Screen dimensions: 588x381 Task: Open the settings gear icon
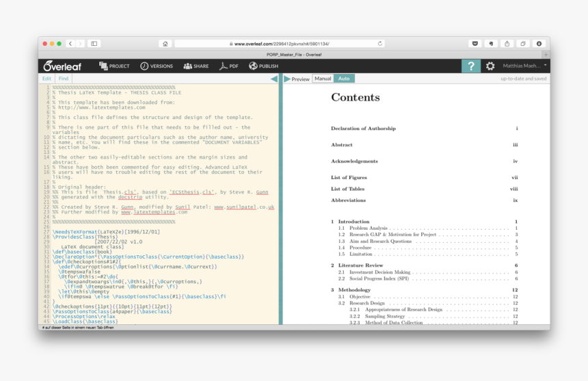coord(490,66)
